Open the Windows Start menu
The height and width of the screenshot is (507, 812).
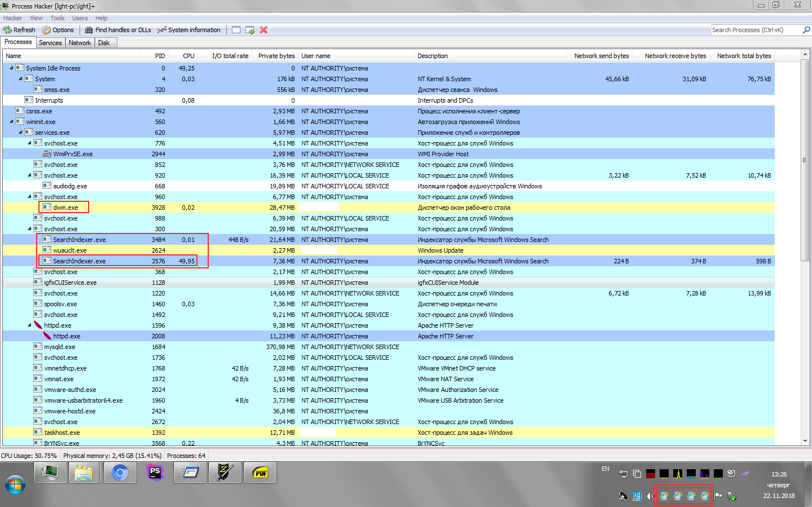(15, 485)
